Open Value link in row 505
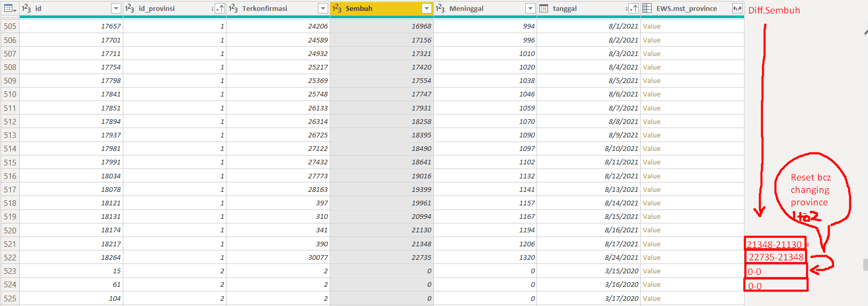 (x=652, y=26)
